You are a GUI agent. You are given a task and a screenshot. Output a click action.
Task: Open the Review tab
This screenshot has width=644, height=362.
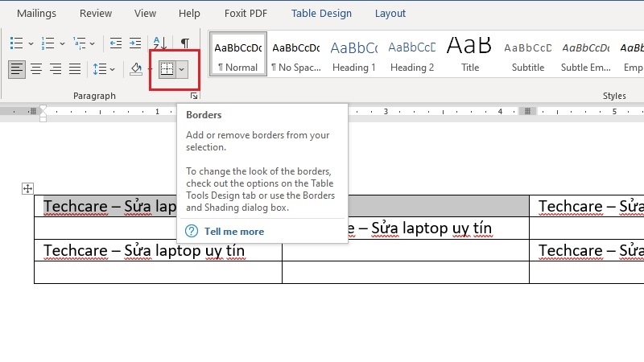(96, 13)
